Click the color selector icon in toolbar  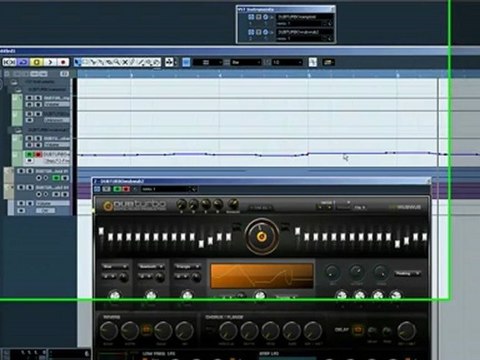click(328, 62)
